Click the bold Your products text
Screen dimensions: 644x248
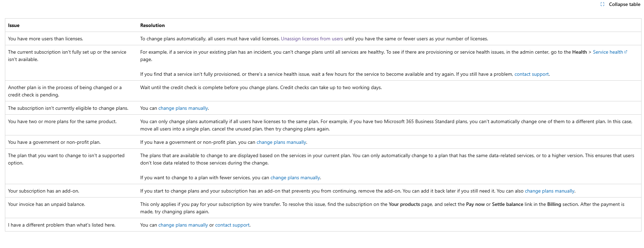point(404,204)
